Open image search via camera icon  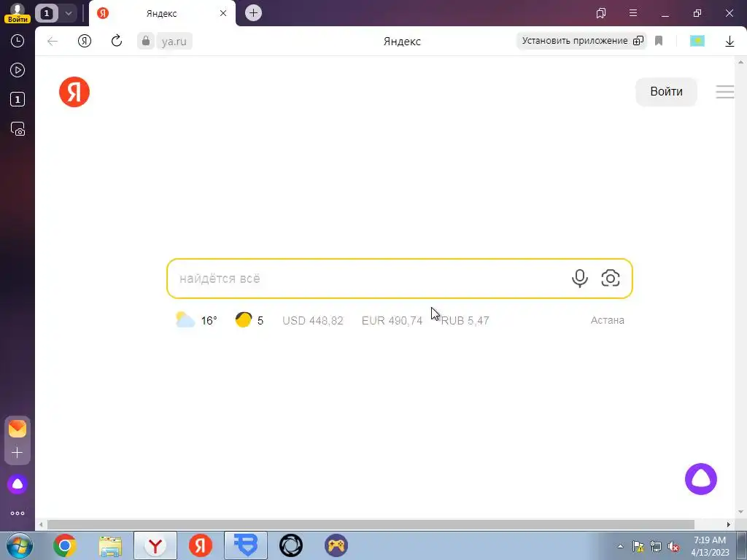611,278
